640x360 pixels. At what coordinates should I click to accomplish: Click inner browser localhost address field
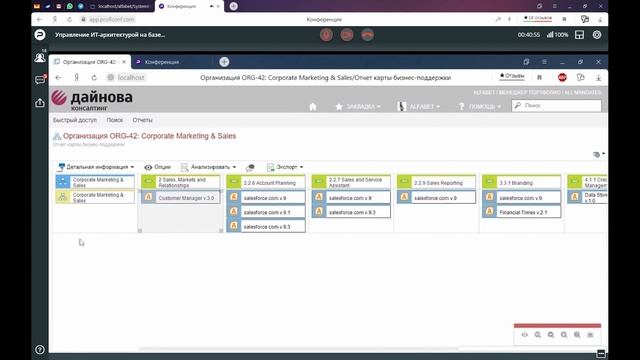pyautogui.click(x=131, y=78)
